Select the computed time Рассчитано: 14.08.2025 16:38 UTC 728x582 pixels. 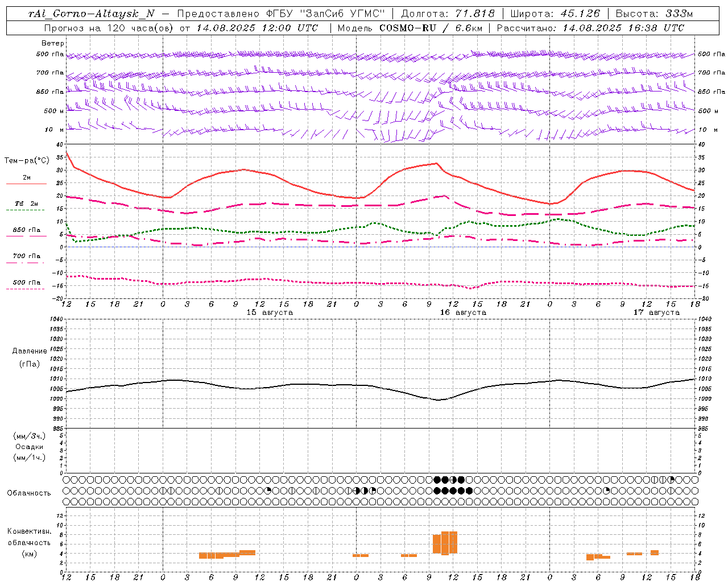pos(590,28)
